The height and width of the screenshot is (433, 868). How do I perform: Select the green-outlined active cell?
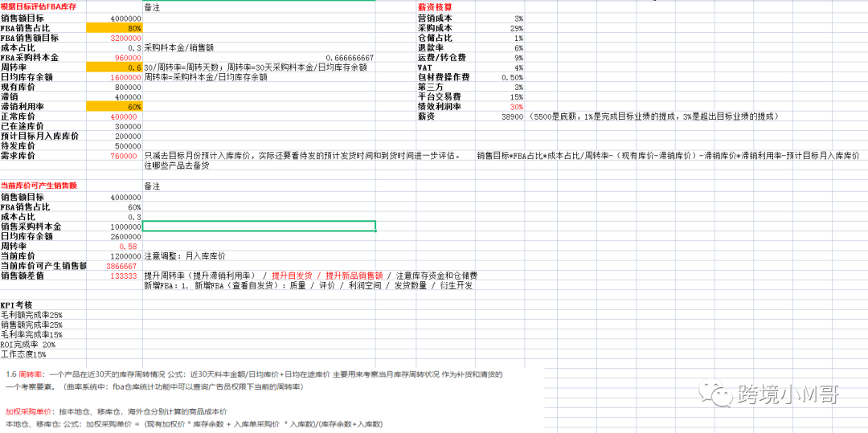pos(259,227)
